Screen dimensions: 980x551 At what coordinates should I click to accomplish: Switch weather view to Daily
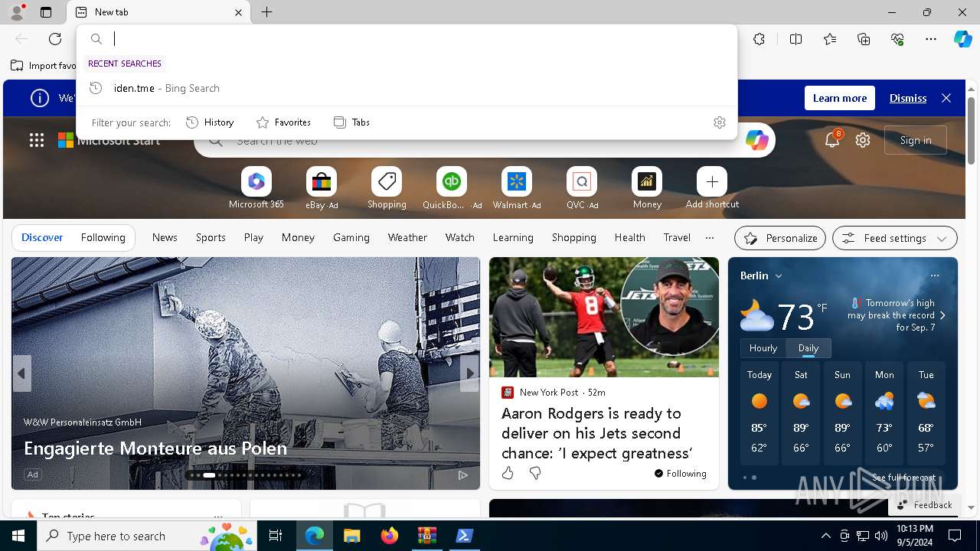(808, 348)
